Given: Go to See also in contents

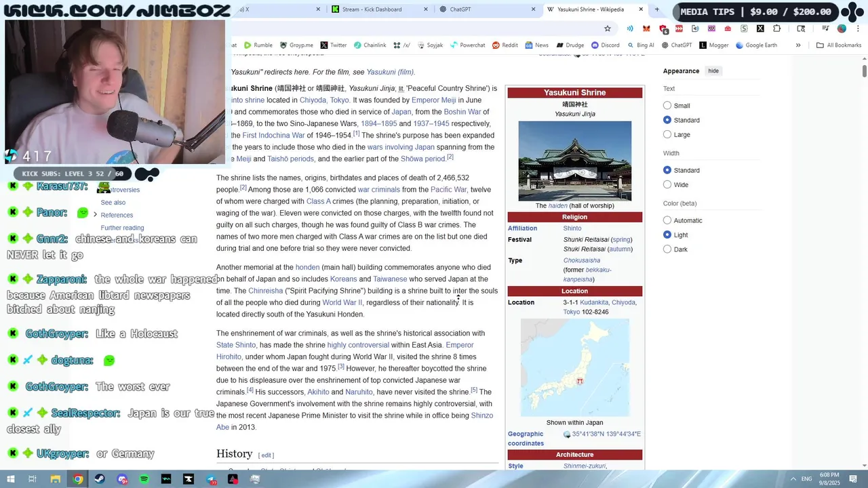Looking at the screenshot, I should click(x=113, y=202).
